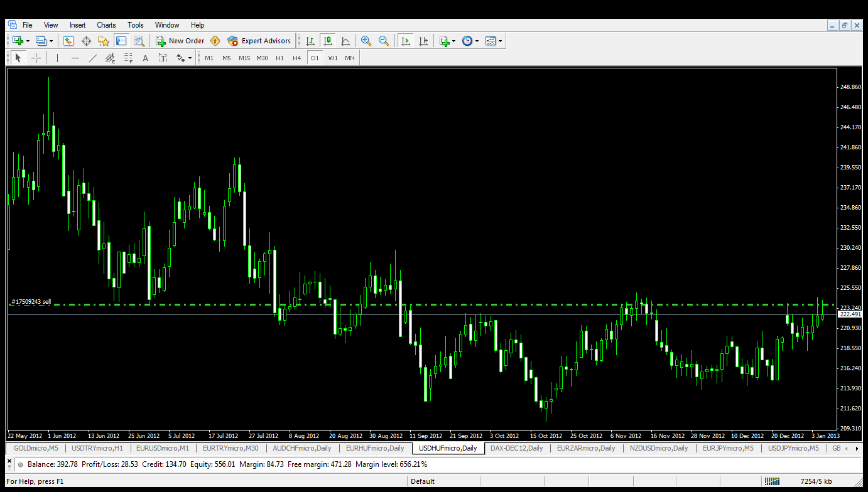Select the Crosshair tool

click(36, 58)
